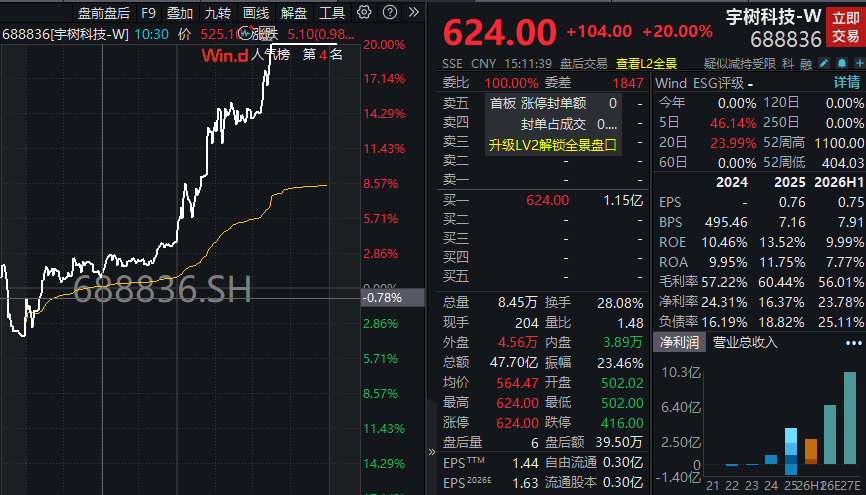Toggle the 九转 indicator
Screen dimensions: 866x495
(218, 12)
